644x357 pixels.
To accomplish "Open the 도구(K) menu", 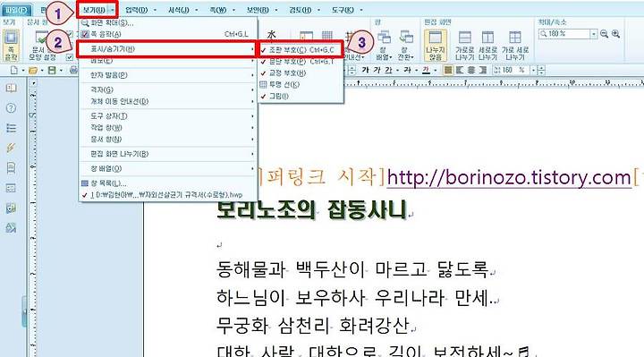I will (x=343, y=10).
